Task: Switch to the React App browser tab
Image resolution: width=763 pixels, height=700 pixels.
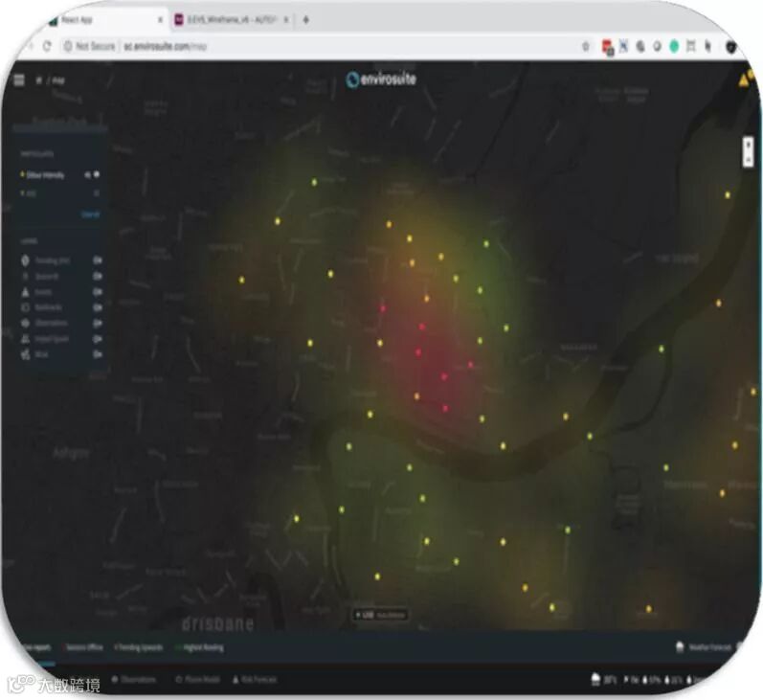Action: [105, 20]
